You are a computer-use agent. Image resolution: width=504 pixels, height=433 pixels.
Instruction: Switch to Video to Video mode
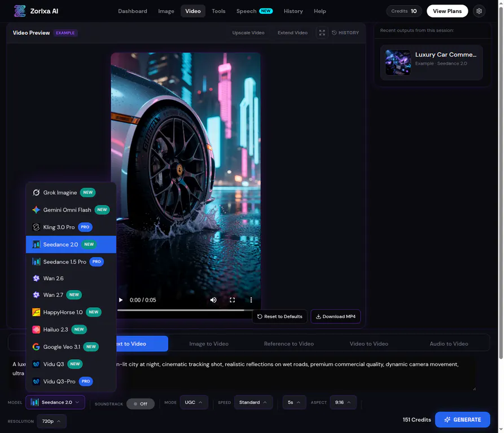tap(369, 344)
